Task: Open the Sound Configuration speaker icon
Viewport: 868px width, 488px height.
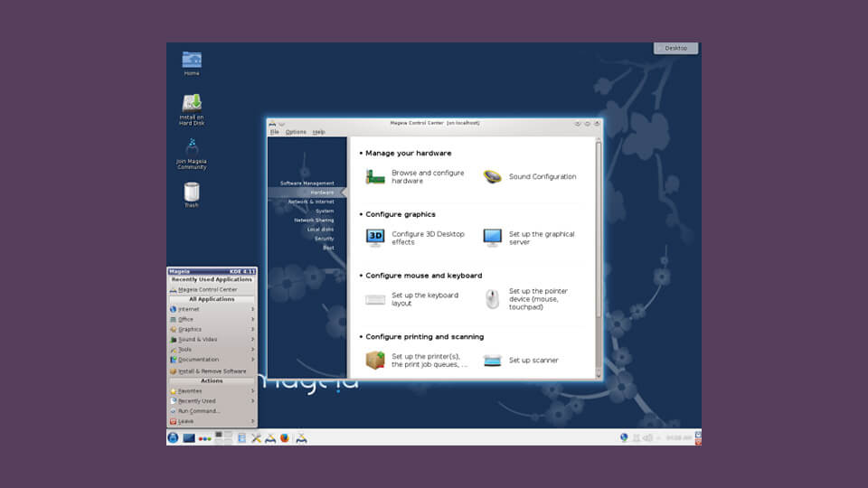Action: point(492,177)
